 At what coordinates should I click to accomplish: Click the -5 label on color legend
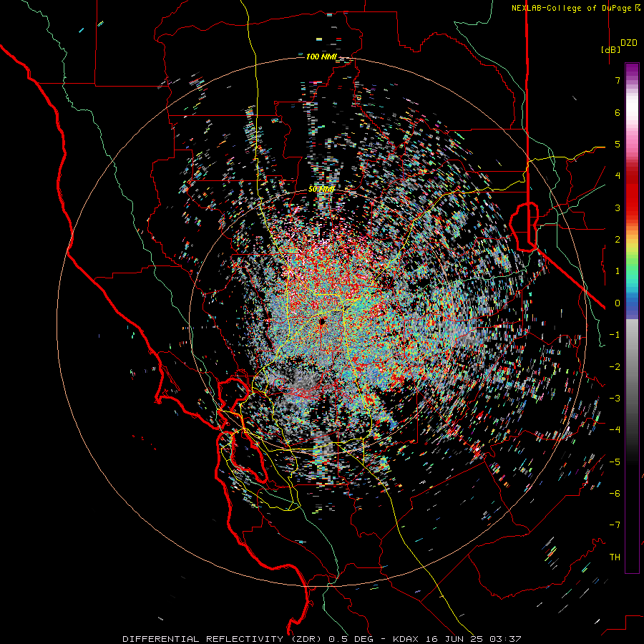click(615, 462)
